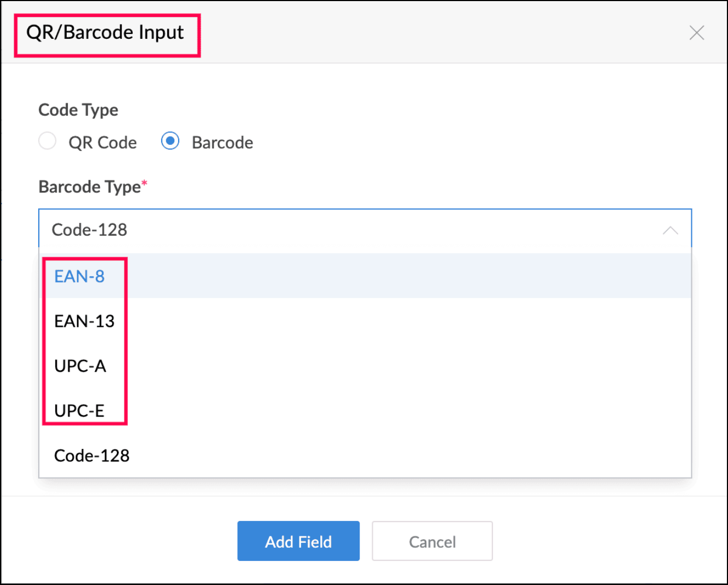
Task: Click the Code Type section label
Action: pyautogui.click(x=78, y=110)
